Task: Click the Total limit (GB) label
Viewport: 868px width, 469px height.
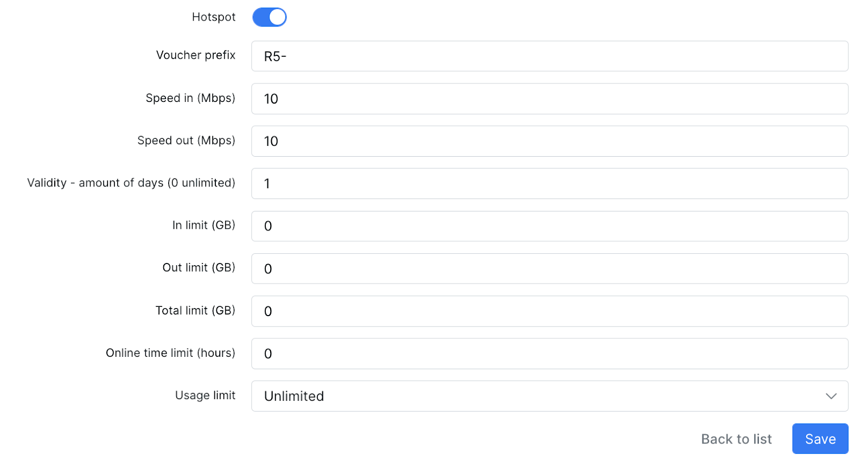Action: [195, 311]
